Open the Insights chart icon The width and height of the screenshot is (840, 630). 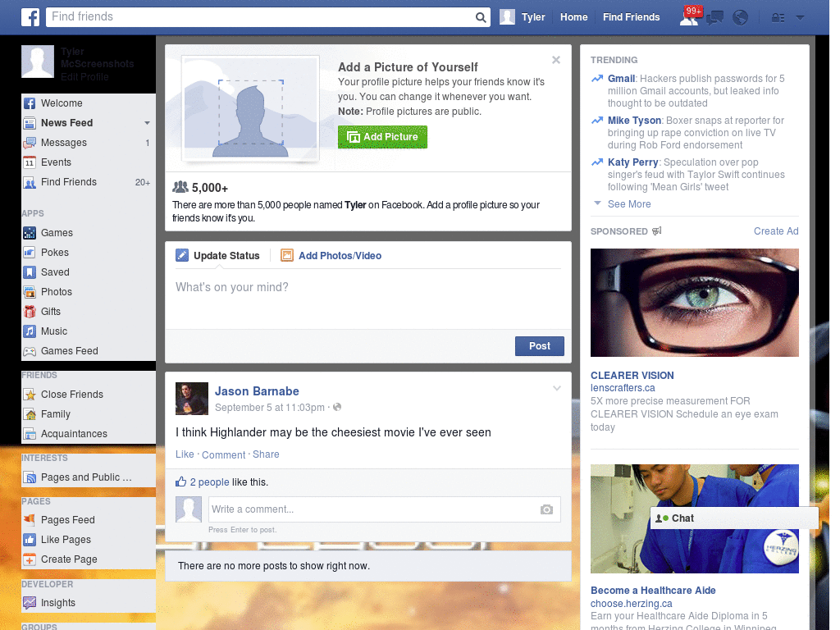pyautogui.click(x=30, y=603)
